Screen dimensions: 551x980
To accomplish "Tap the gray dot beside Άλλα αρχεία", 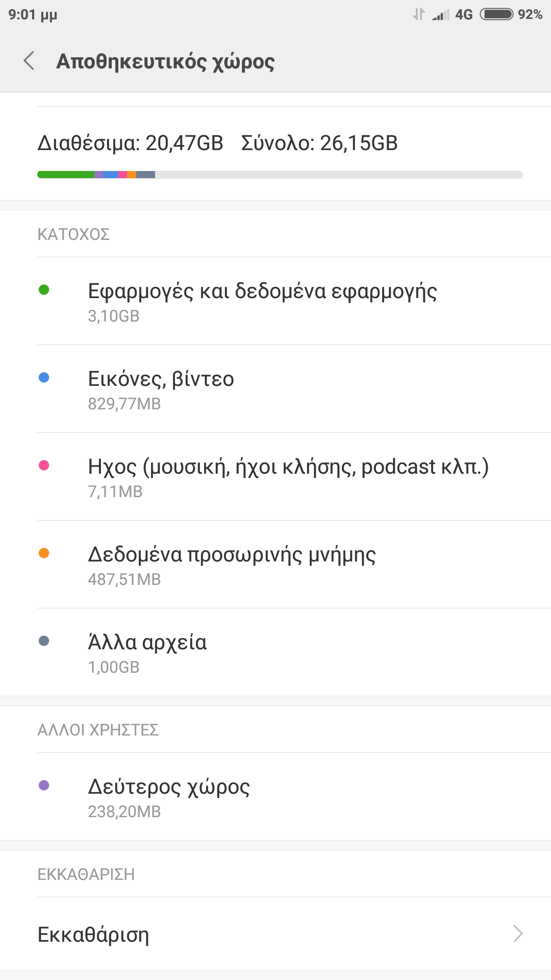I will [44, 641].
